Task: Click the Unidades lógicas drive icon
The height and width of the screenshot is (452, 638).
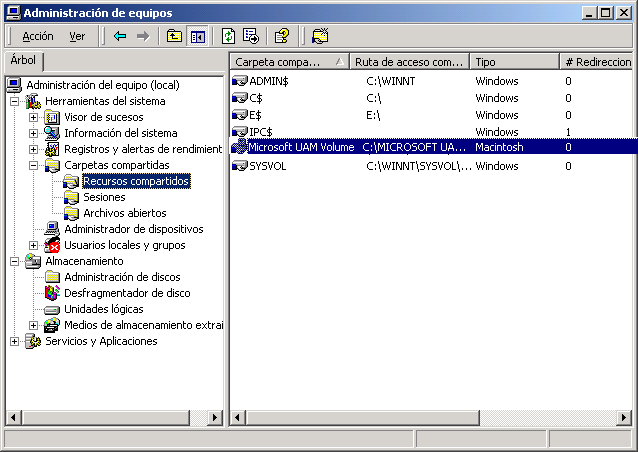Action: tap(52, 310)
